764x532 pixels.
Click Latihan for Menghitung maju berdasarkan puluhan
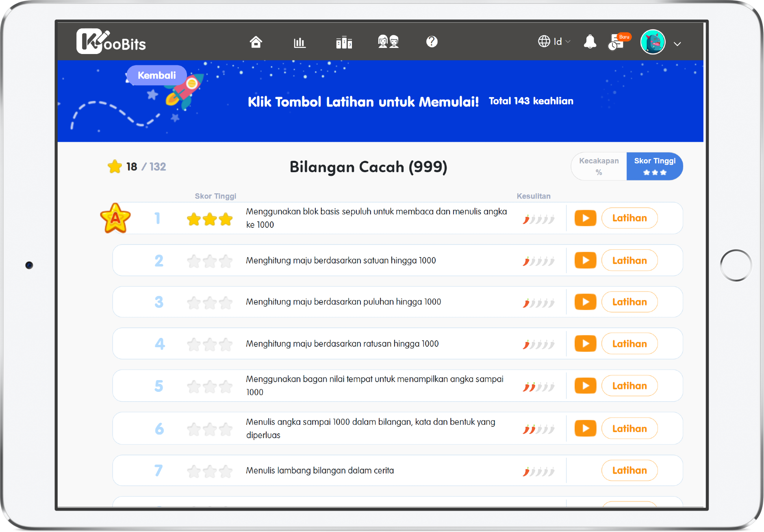[629, 302]
